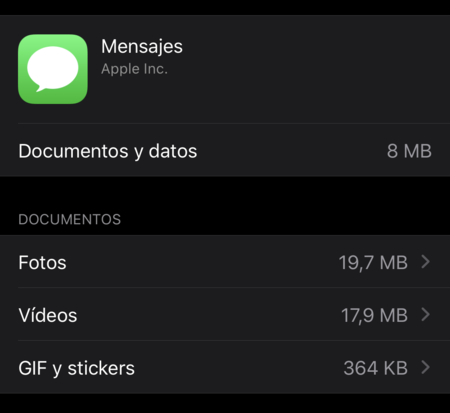Open the Fotos documents row
The width and height of the screenshot is (450, 413).
coord(225,262)
